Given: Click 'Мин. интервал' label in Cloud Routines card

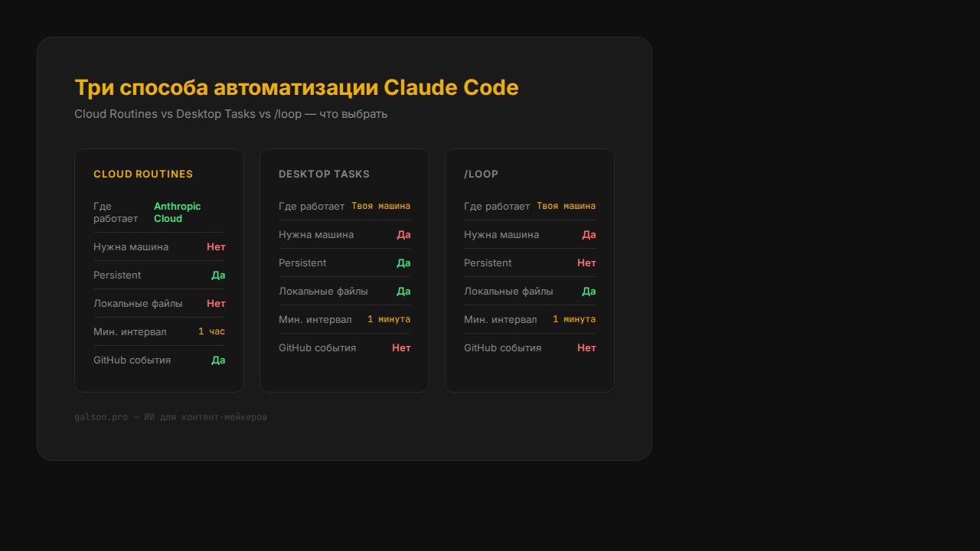Looking at the screenshot, I should click(x=129, y=332).
